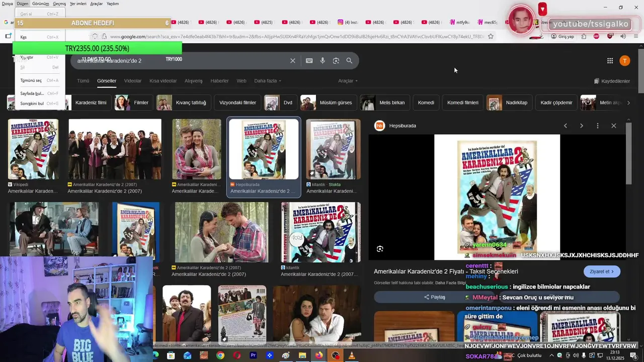
Task: Click the Ziyaret et button
Action: 602,271
